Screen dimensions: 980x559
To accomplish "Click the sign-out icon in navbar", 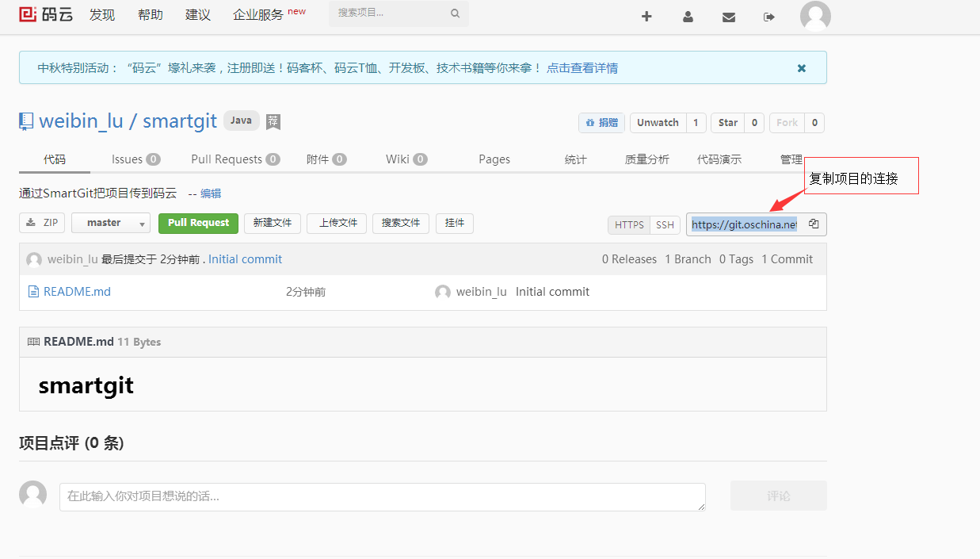I will (769, 17).
